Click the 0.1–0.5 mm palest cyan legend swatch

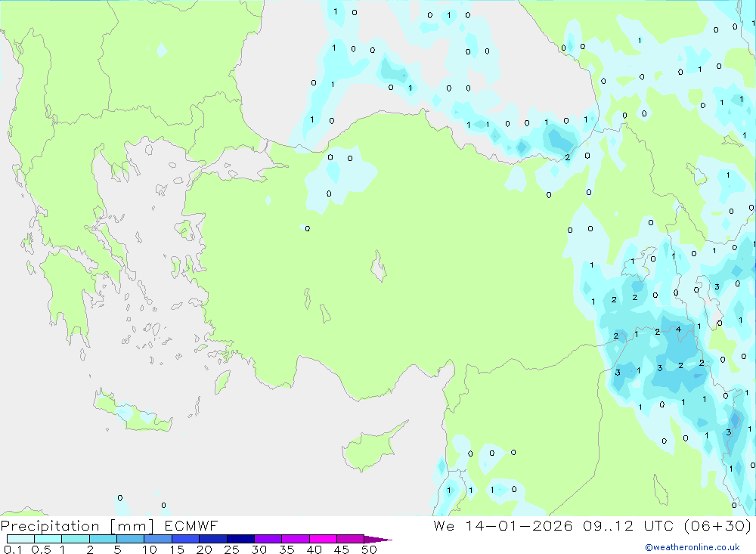[x=20, y=539]
